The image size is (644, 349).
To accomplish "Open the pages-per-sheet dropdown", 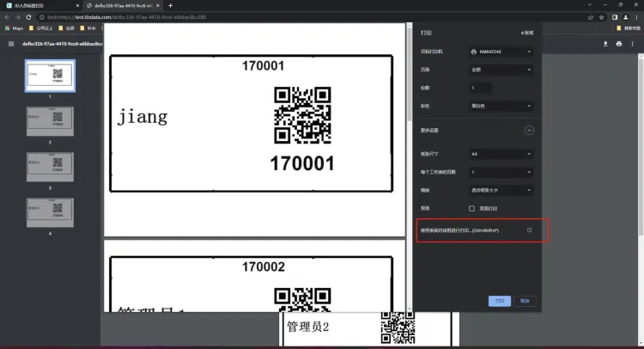I will point(501,172).
